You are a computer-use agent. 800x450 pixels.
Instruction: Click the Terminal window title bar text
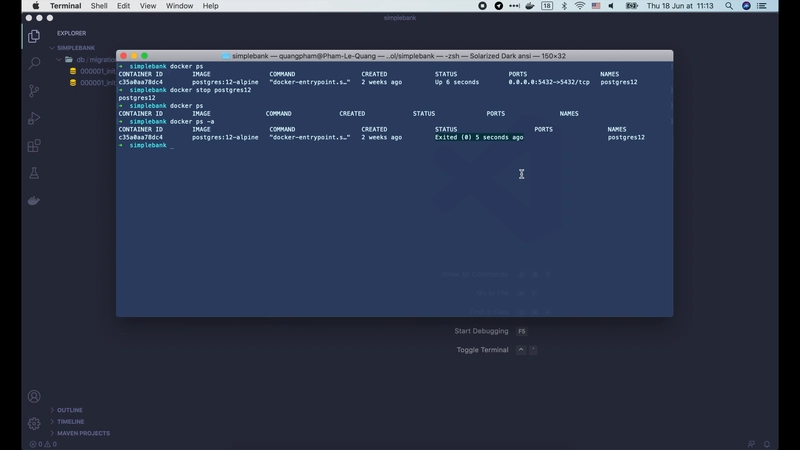coord(398,56)
